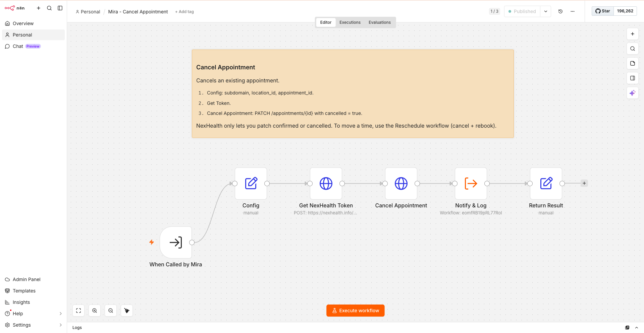
Task: Zoom in on canvas
Action: tap(95, 311)
